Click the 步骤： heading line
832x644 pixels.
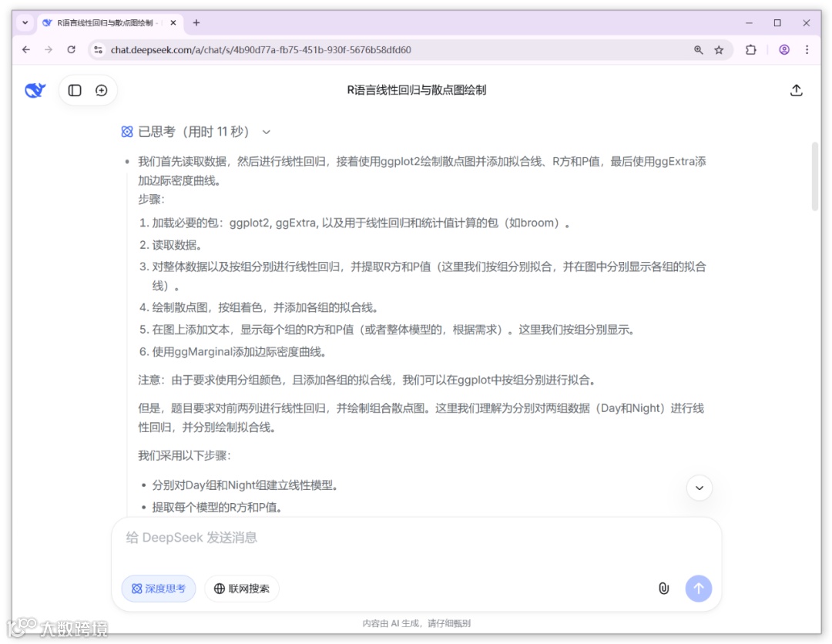[x=151, y=200]
